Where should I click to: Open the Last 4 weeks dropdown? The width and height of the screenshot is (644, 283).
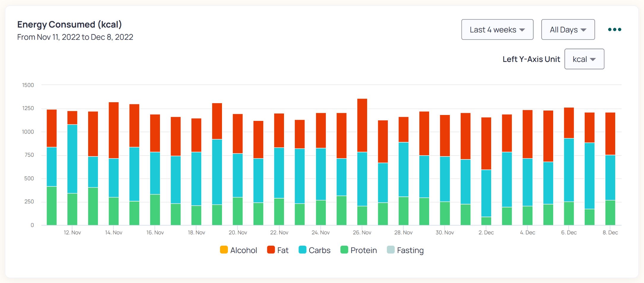pyautogui.click(x=497, y=29)
